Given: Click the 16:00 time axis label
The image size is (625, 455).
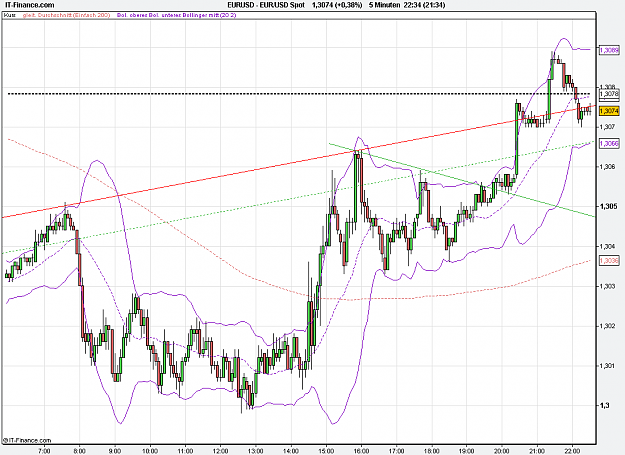Looking at the screenshot, I should 361,451.
